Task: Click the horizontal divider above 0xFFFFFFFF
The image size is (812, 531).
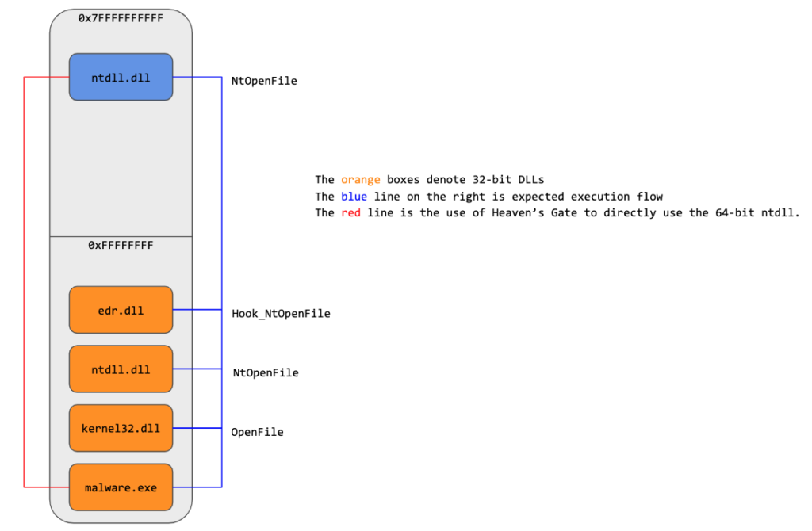Action: tap(121, 236)
